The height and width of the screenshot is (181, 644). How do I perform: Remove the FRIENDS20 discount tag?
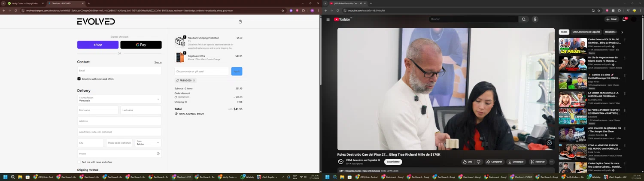point(194,81)
